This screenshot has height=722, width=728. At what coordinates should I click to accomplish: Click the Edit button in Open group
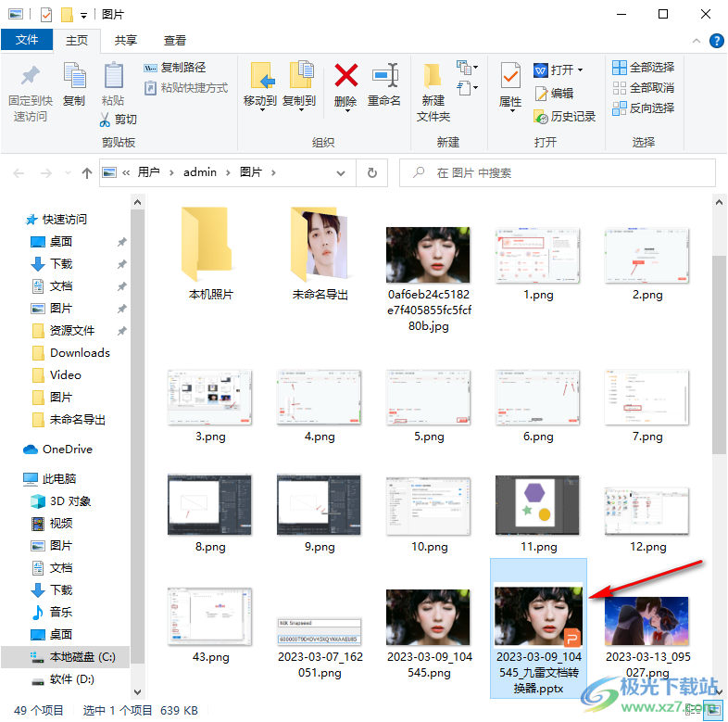554,94
